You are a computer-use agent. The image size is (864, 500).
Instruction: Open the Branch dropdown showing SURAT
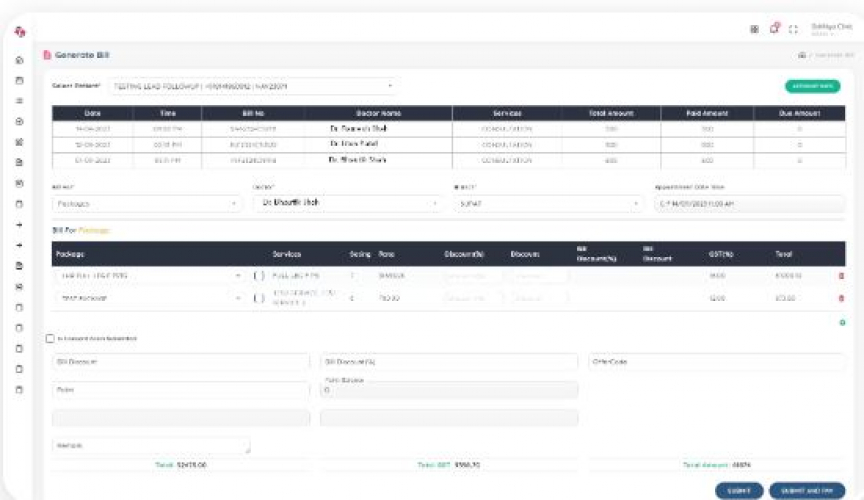coord(549,204)
